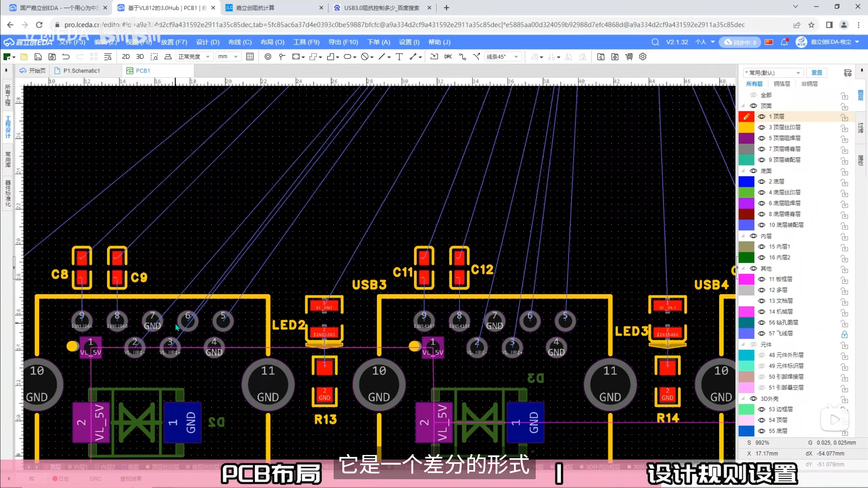Viewport: 868px width, 488px height.
Task: Collapse the 内层 layer group
Action: point(743,236)
